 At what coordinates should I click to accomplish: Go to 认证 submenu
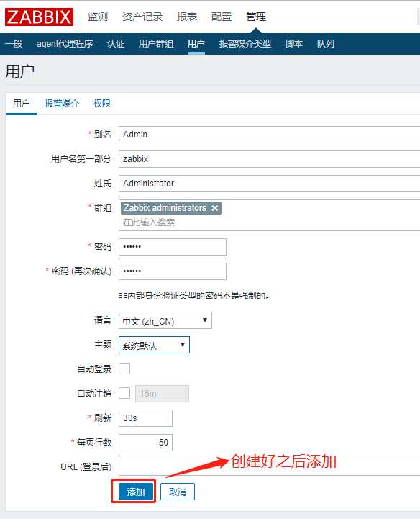116,43
